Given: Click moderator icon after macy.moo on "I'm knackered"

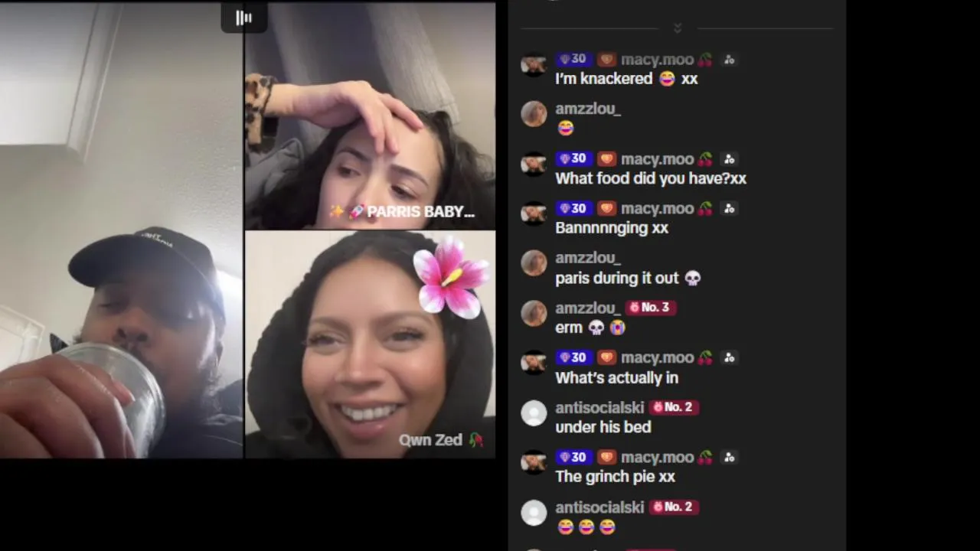Looking at the screenshot, I should click(x=729, y=60).
